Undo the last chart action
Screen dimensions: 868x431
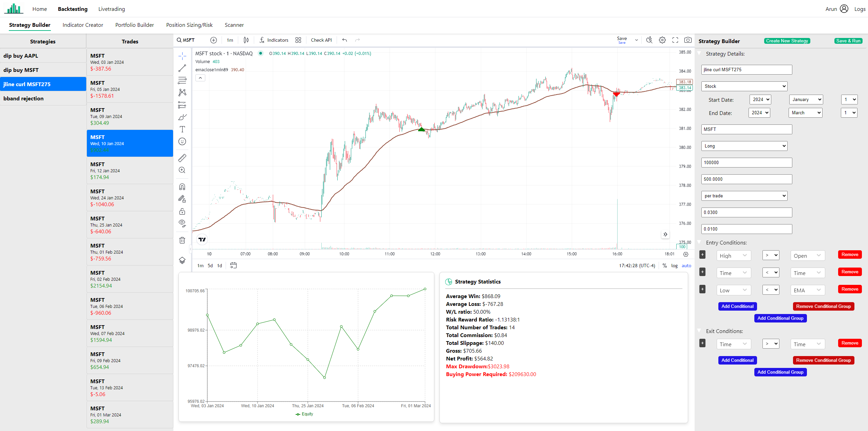tap(344, 40)
